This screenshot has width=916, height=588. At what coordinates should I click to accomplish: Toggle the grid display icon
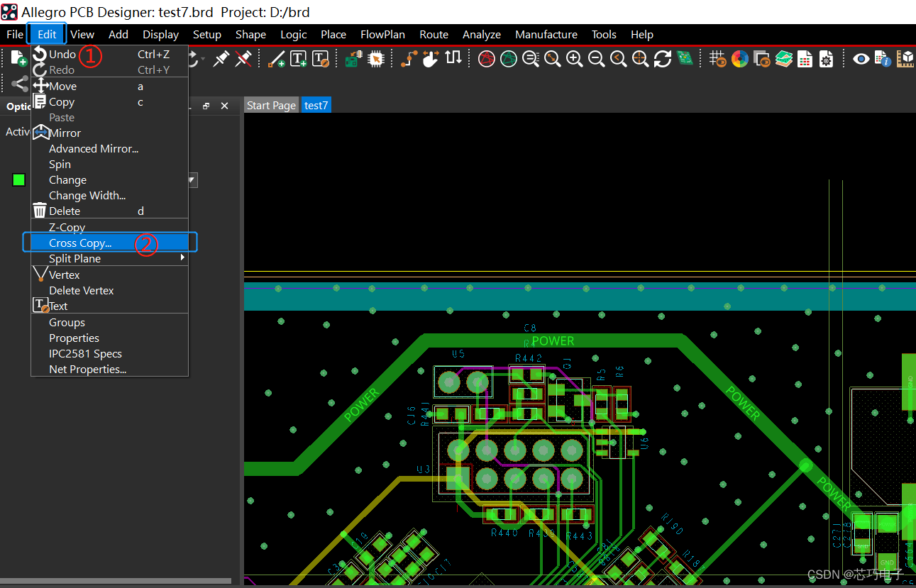coord(717,59)
